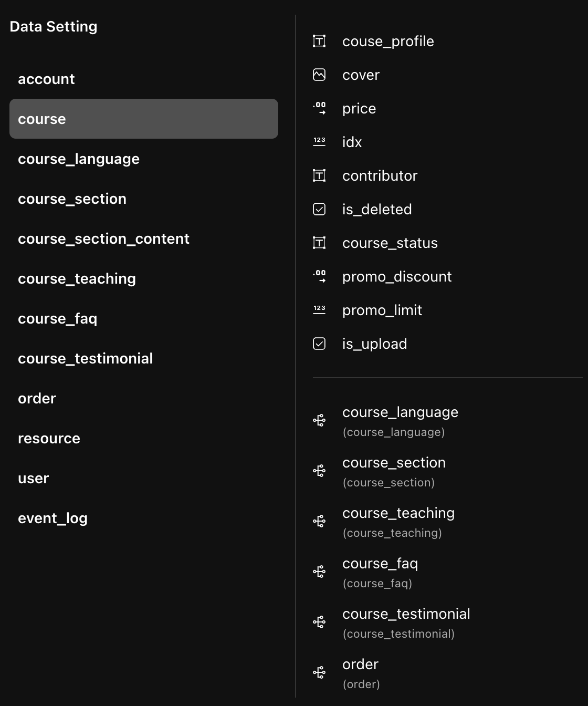
Task: Click the order relation label
Action: [x=360, y=665]
